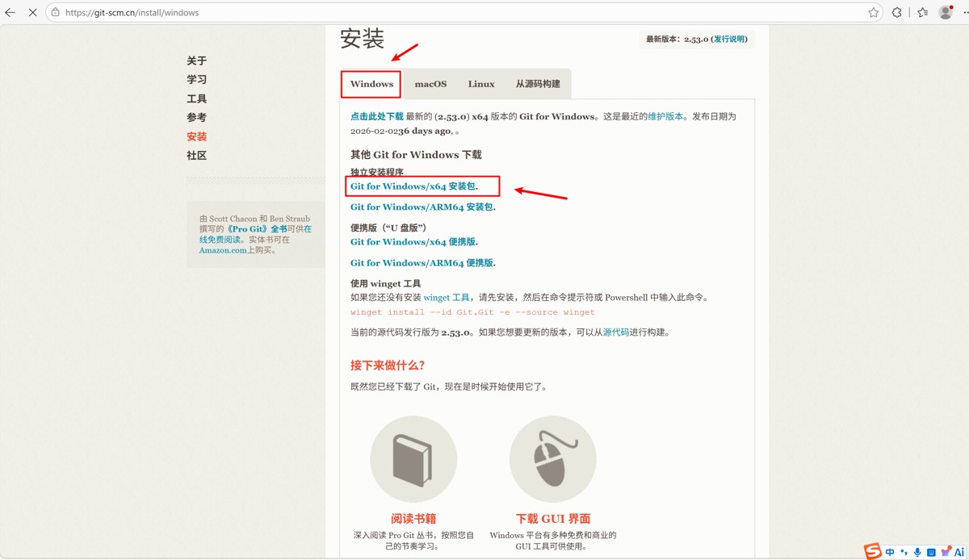Screen dimensions: 969x560
Task: Open the 维护版本 link
Action: tap(667, 116)
